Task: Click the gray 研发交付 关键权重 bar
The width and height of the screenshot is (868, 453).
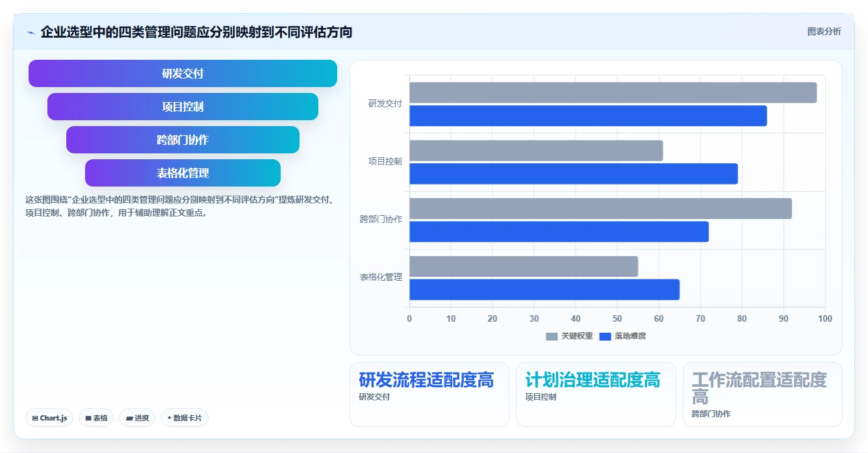Action: click(613, 92)
